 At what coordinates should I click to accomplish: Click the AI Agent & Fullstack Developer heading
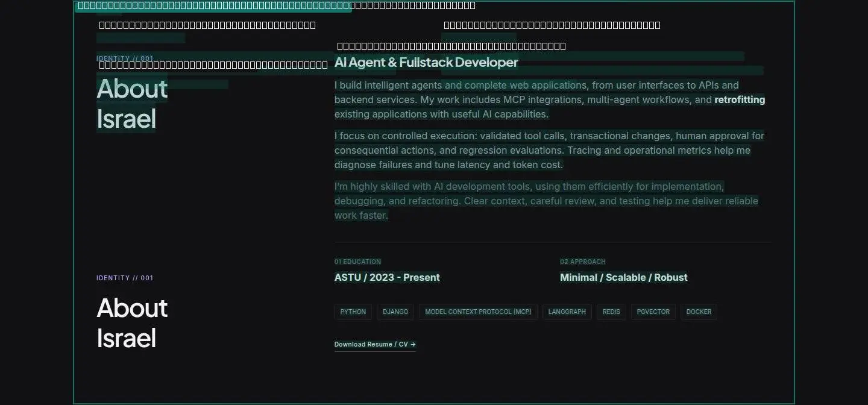point(426,62)
